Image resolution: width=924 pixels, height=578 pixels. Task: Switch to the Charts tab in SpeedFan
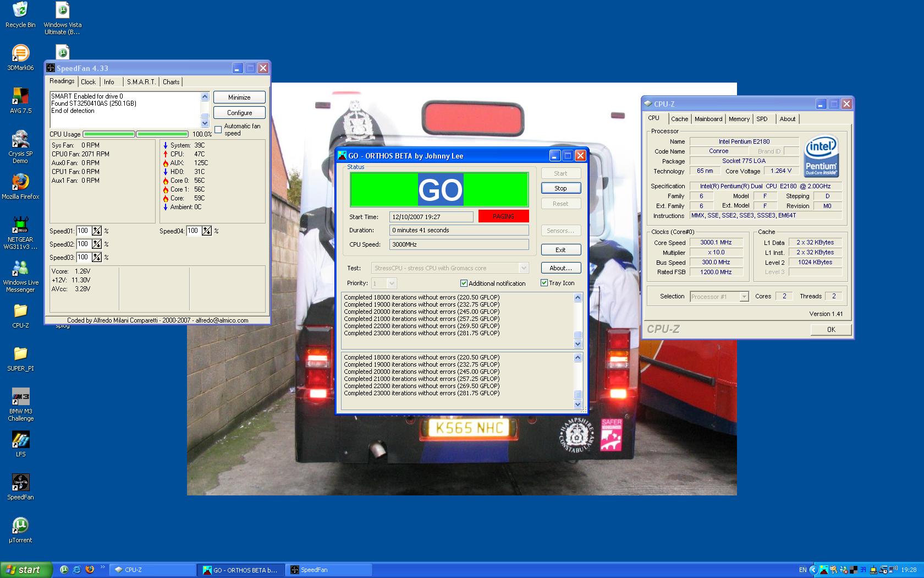[x=171, y=82]
